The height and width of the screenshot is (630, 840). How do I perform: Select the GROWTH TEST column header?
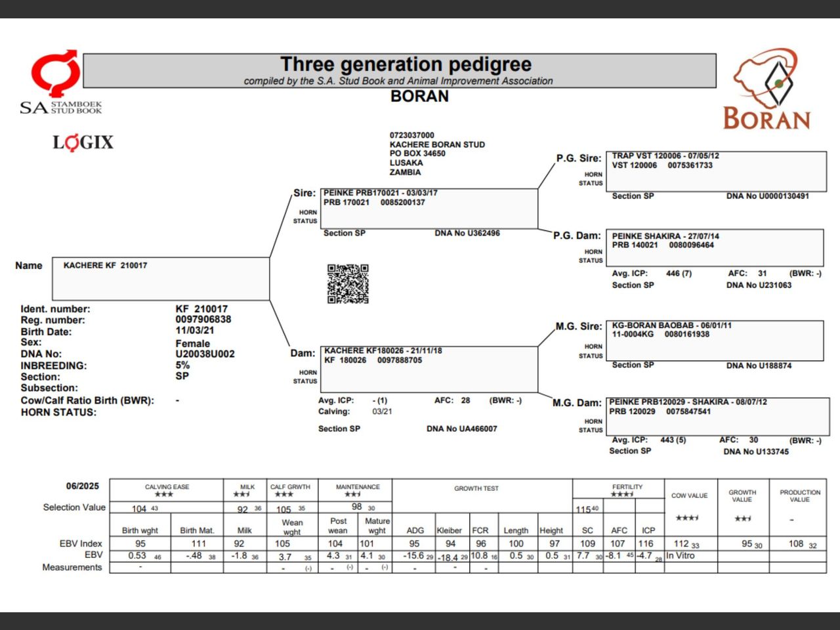coord(476,489)
